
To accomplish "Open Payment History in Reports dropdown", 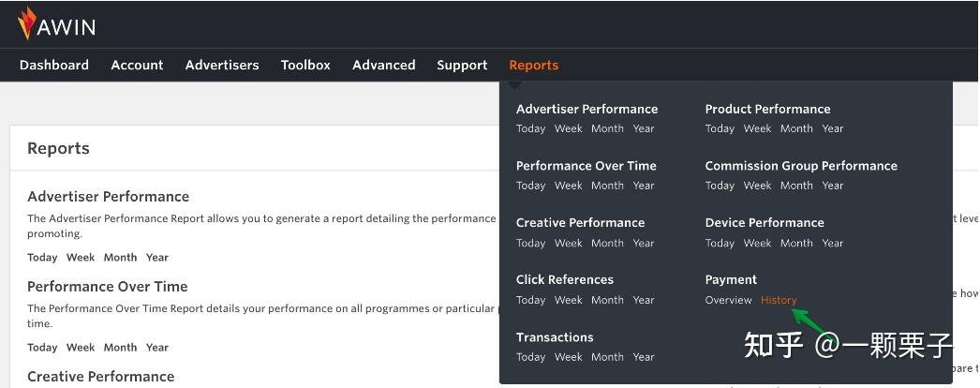I will click(779, 300).
